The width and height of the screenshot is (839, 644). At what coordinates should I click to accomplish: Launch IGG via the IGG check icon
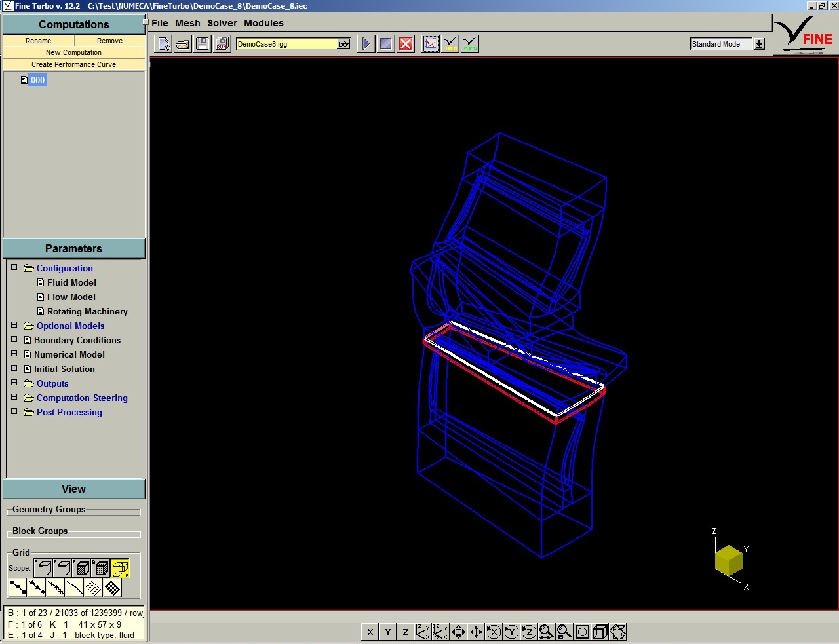[450, 44]
